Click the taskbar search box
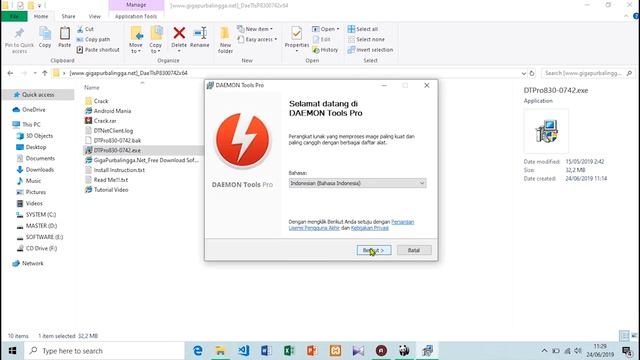Viewport: 640px width, 360px height. [x=104, y=351]
